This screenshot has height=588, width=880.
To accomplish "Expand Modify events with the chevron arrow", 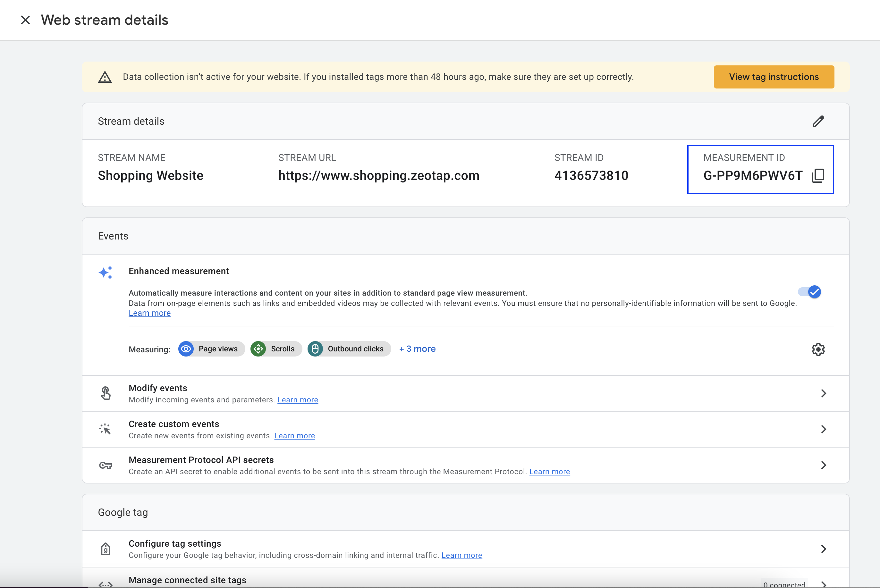I will (x=823, y=393).
